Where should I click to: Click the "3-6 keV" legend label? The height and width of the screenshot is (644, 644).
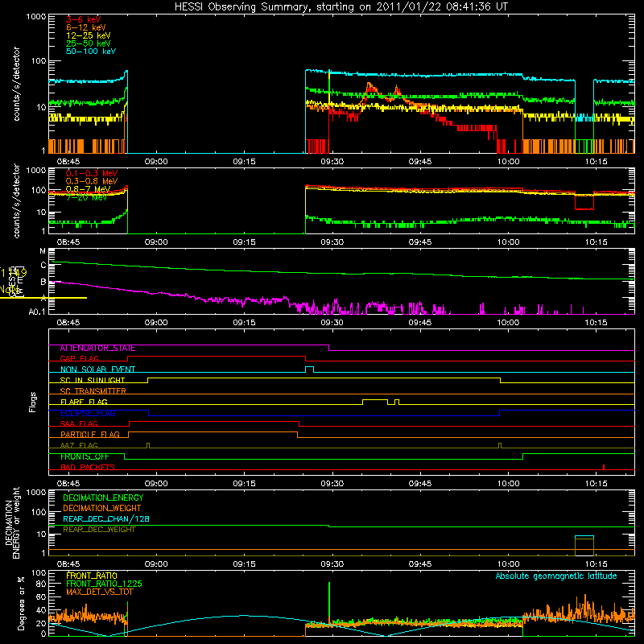tap(84, 19)
